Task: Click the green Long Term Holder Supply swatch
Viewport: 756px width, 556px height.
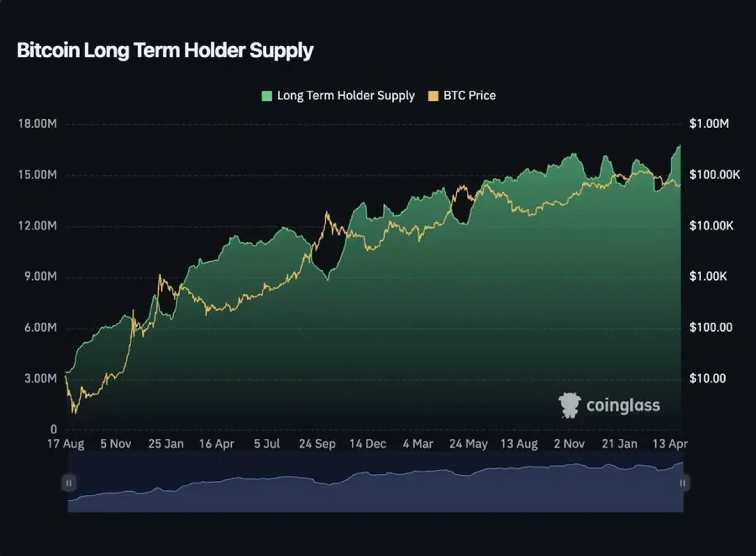Action: (267, 96)
